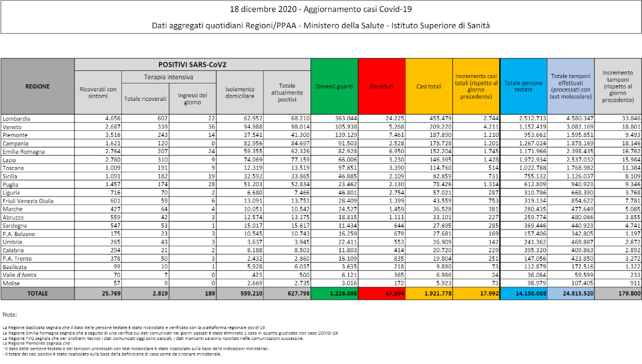Click the REGIONE column header
Image resolution: width=642 pixels, height=364 pixels.
click(38, 86)
